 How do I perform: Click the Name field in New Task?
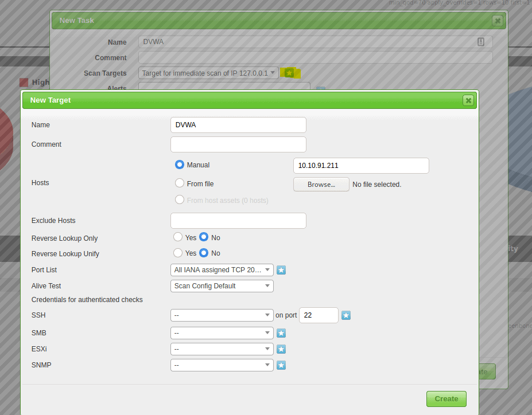(x=315, y=42)
